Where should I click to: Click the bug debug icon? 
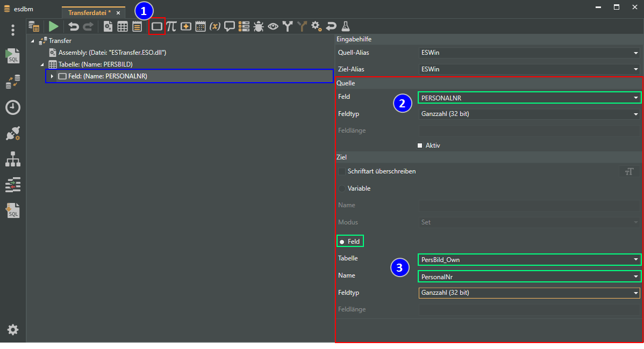(259, 26)
